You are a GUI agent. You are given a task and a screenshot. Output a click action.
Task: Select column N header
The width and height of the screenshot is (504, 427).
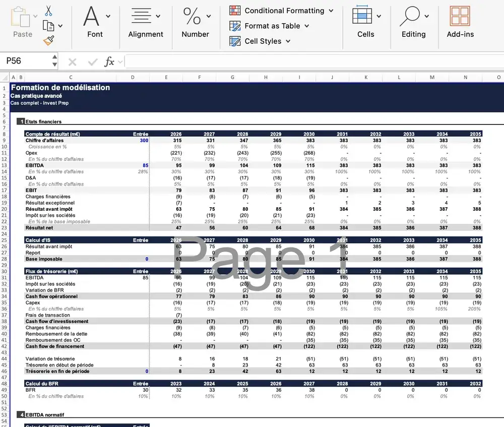[x=465, y=78]
